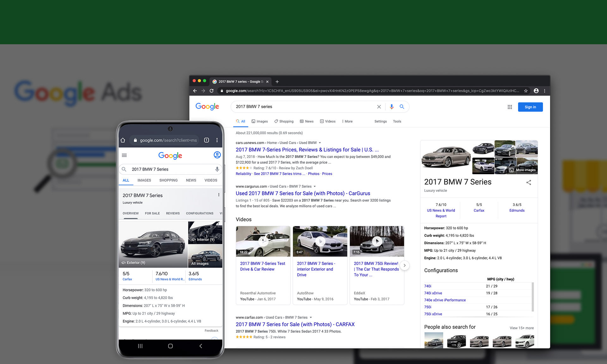Image resolution: width=607 pixels, height=364 pixels.
Task: Open the Edmunds rating link on desktop
Action: (x=517, y=210)
